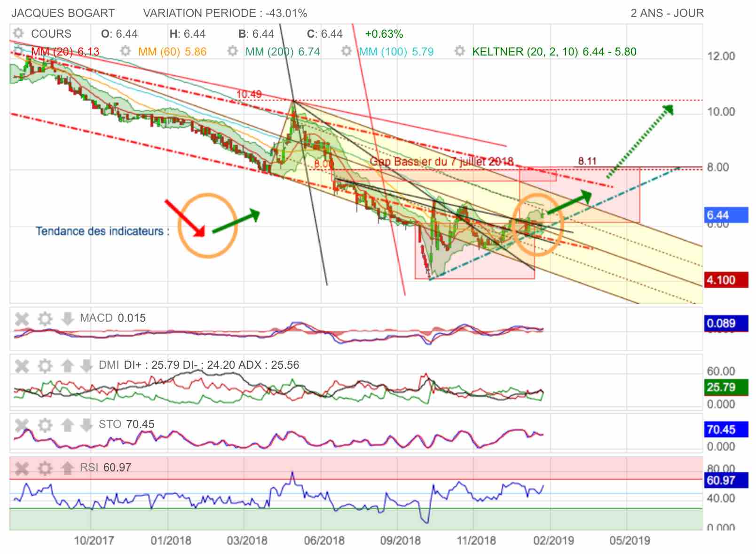Click the 10.00 price axis label
This screenshot has height=554, width=756.
pyautogui.click(x=721, y=112)
